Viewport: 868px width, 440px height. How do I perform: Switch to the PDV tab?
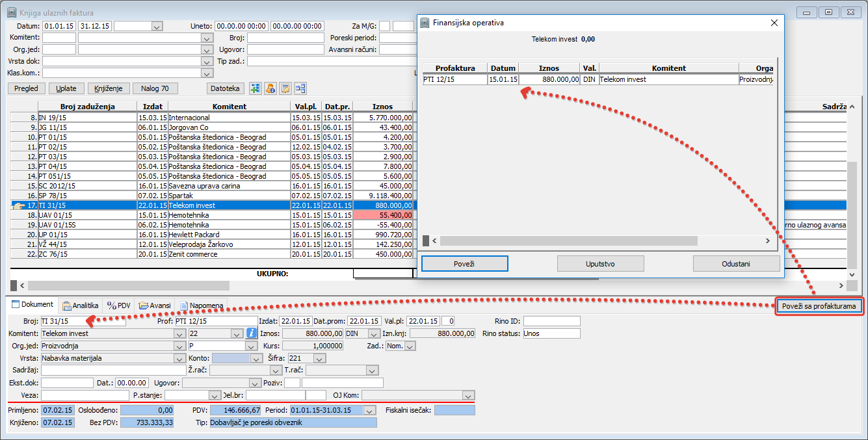[119, 305]
